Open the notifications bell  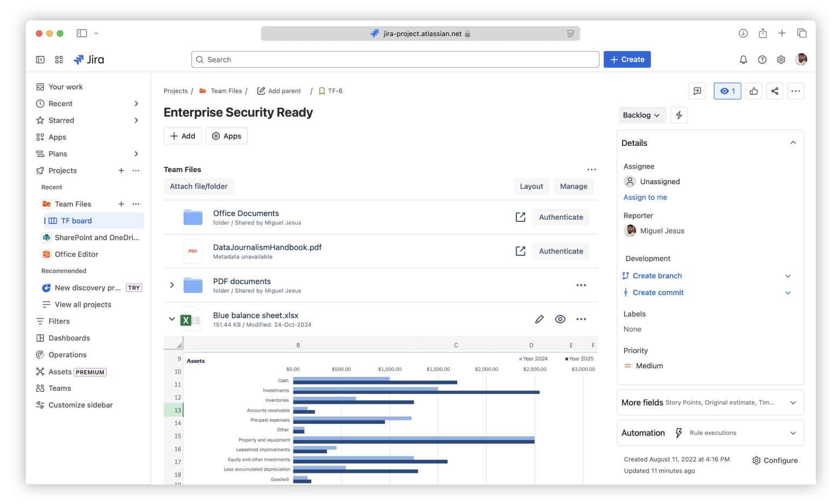pos(743,60)
